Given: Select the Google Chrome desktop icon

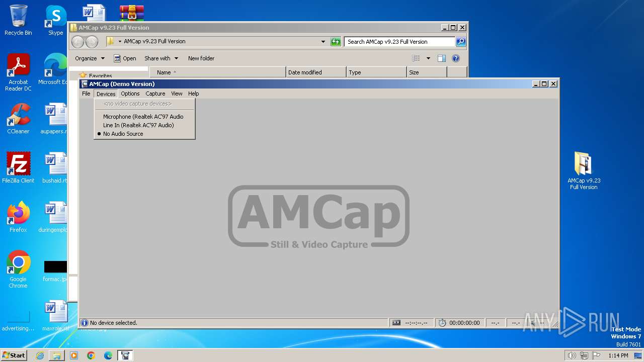Looking at the screenshot, I should point(18,269).
